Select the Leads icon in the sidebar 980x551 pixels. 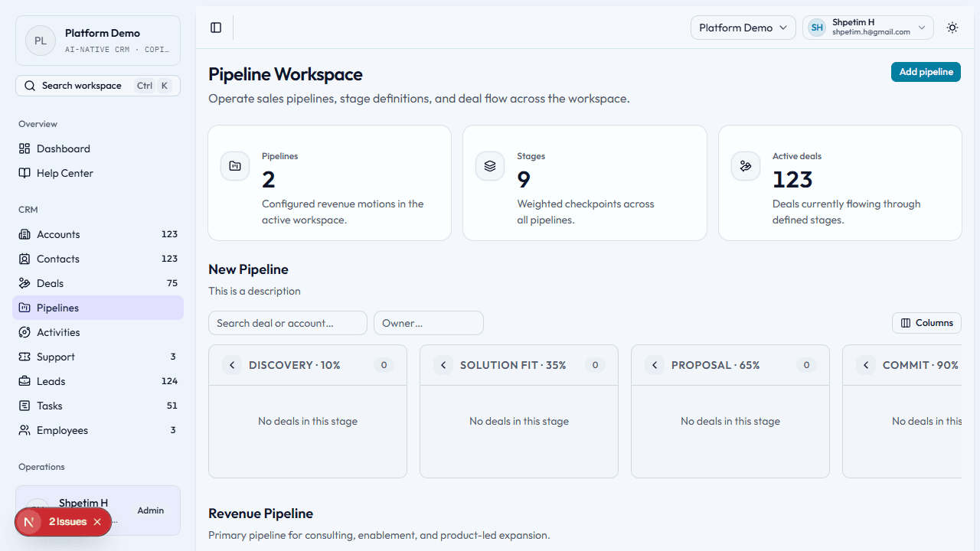coord(25,381)
